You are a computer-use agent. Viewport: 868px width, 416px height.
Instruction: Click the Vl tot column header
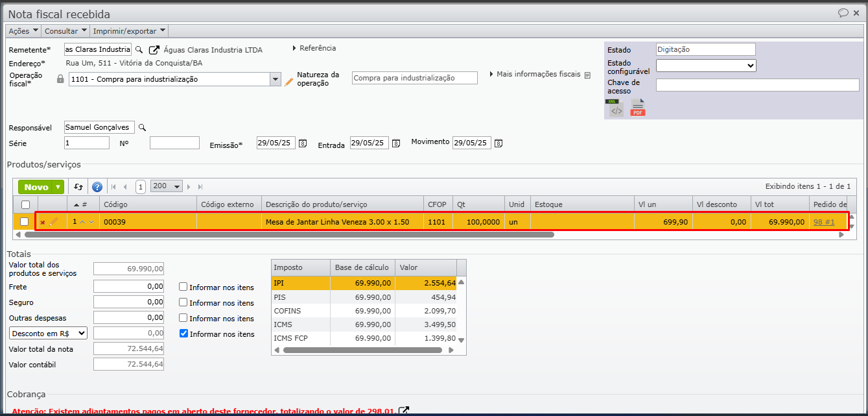[780, 204]
